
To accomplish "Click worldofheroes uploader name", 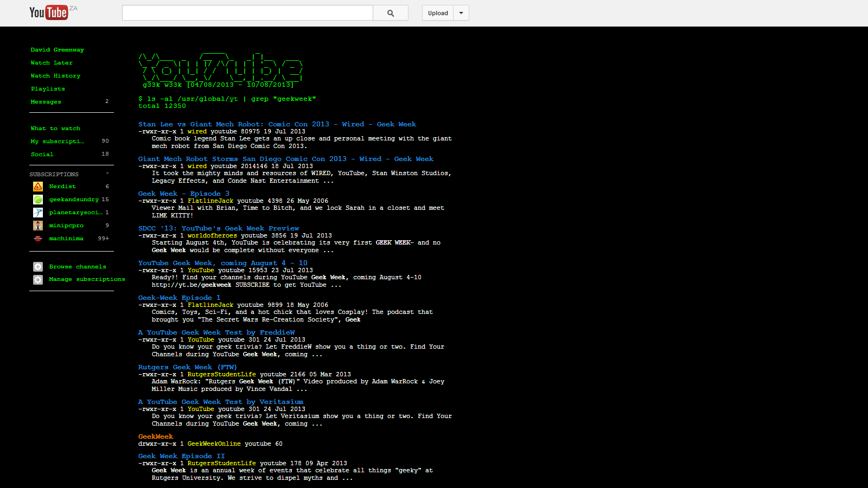I will pos(212,235).
